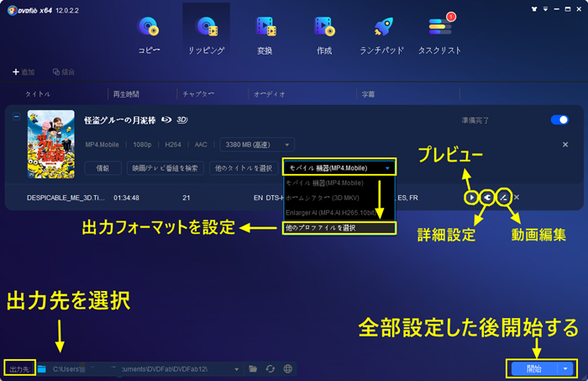This screenshot has width=588, height=381.
Task: Click the refresh icon beside output path
Action: coord(270,368)
